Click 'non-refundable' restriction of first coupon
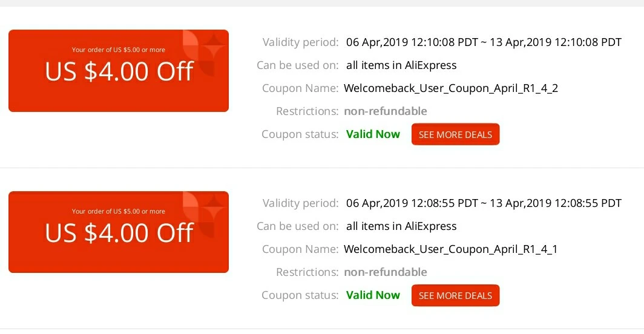Screen dimensions: 644x334 coord(386,111)
